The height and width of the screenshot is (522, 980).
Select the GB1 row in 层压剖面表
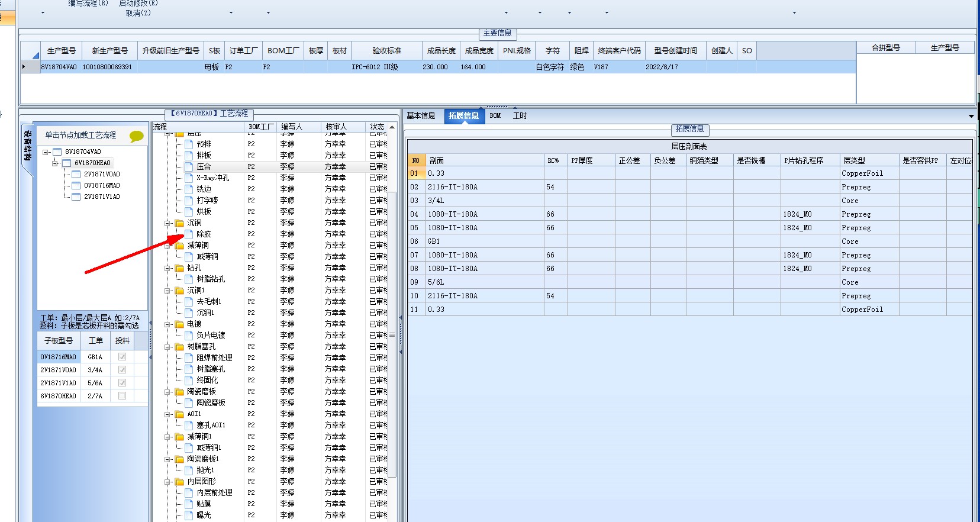pyautogui.click(x=690, y=241)
